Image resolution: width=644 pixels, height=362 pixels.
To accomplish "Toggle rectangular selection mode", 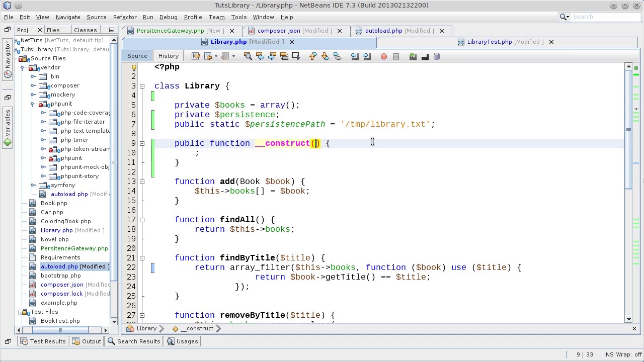I will [296, 56].
